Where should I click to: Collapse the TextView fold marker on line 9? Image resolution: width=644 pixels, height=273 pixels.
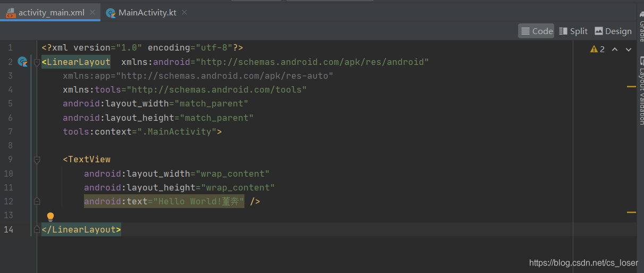37,159
